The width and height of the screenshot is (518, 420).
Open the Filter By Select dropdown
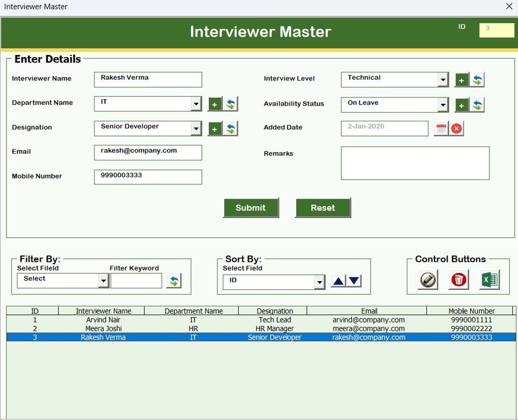click(x=103, y=280)
